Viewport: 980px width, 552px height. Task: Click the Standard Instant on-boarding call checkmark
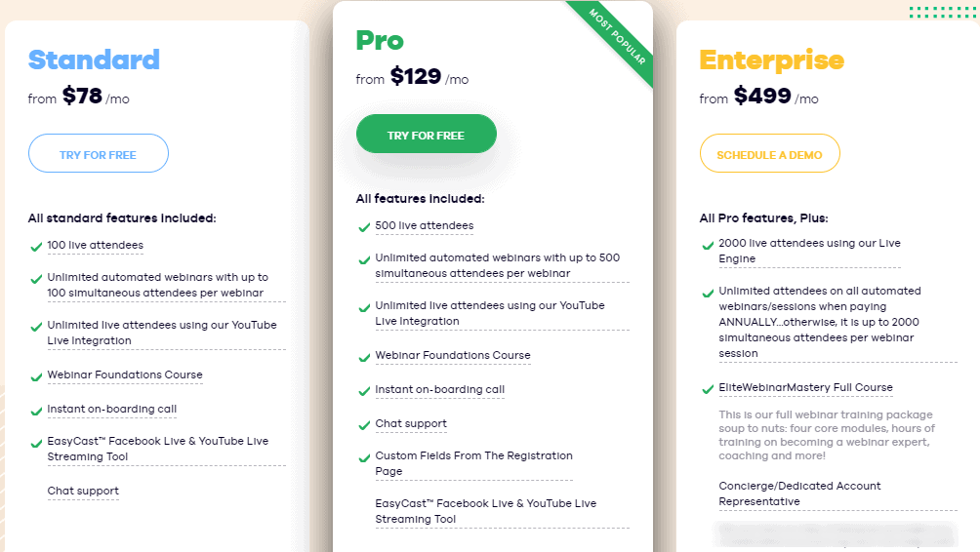coord(36,411)
